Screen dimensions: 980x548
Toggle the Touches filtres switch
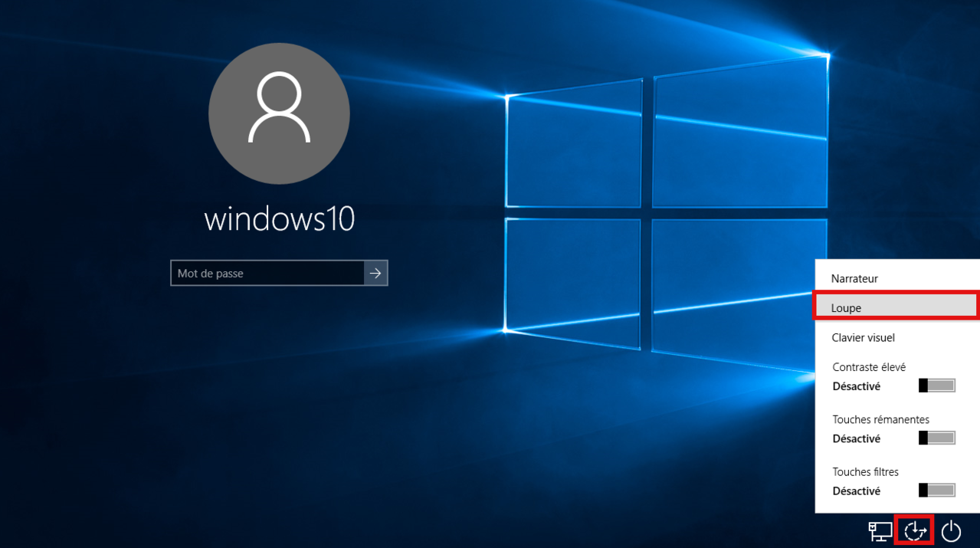coord(936,490)
